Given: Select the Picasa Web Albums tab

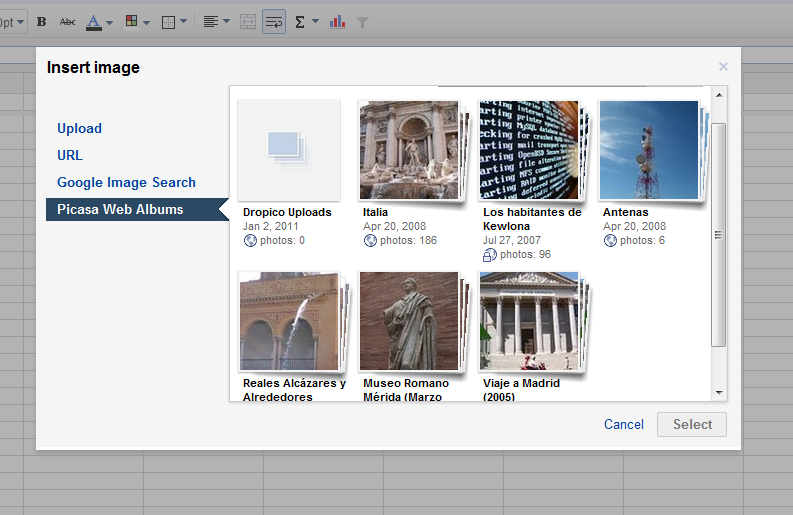Looking at the screenshot, I should click(138, 209).
